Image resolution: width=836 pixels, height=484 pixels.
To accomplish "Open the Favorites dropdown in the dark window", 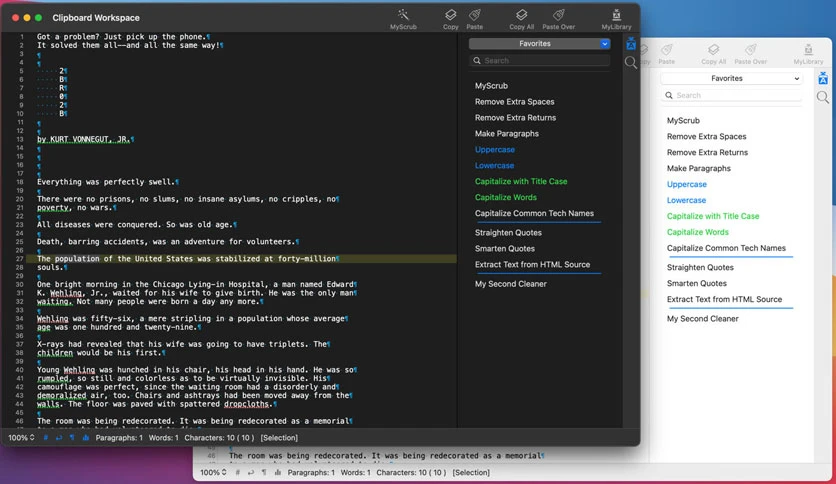I will (x=540, y=44).
